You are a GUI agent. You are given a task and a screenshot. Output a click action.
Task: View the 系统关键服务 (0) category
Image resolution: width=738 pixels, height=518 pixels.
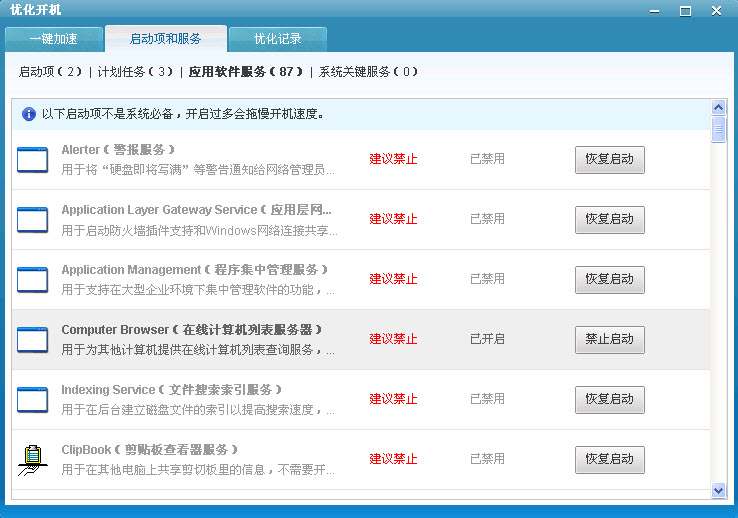click(368, 72)
